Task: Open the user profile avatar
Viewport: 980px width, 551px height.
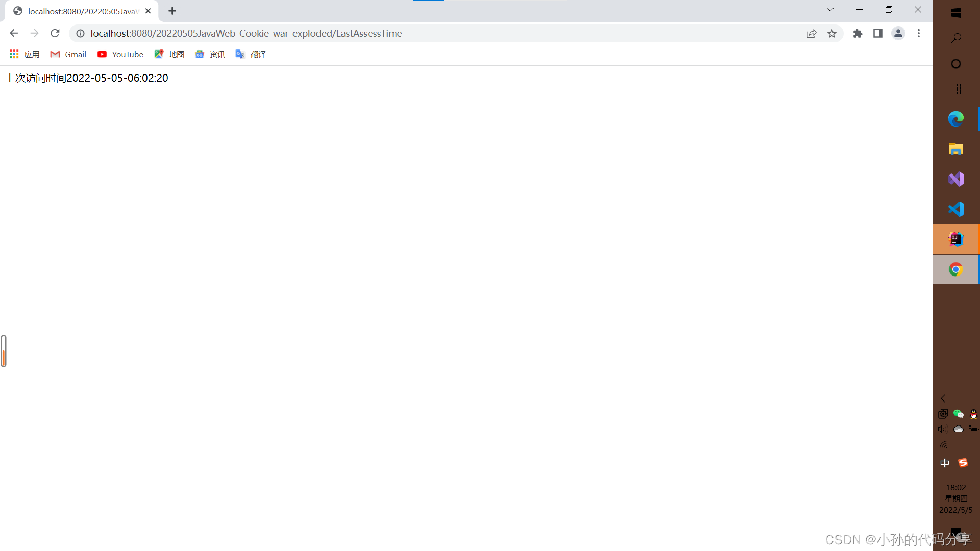Action: pos(898,33)
